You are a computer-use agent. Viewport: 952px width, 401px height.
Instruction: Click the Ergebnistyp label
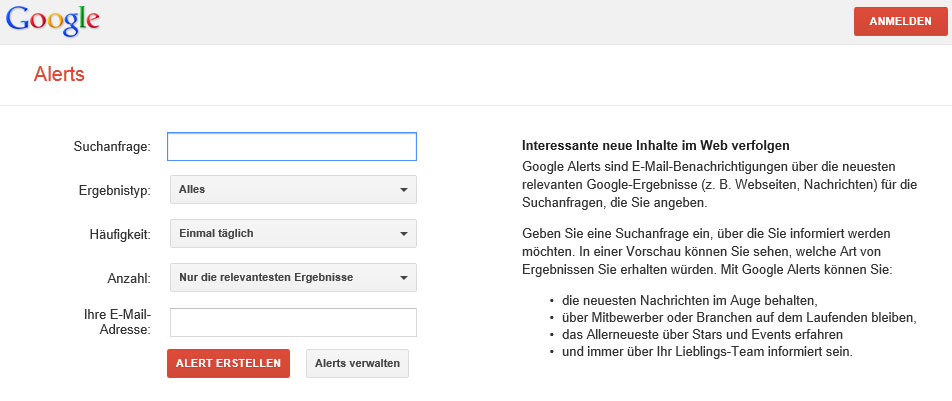(115, 190)
